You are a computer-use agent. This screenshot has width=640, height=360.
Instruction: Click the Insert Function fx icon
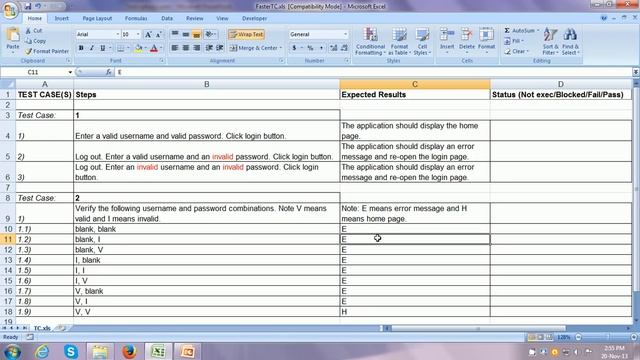[x=108, y=72]
